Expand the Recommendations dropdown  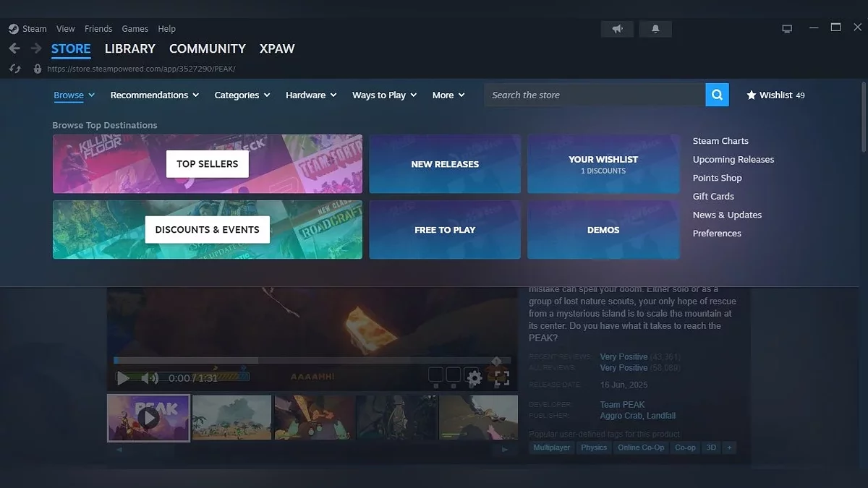point(155,95)
